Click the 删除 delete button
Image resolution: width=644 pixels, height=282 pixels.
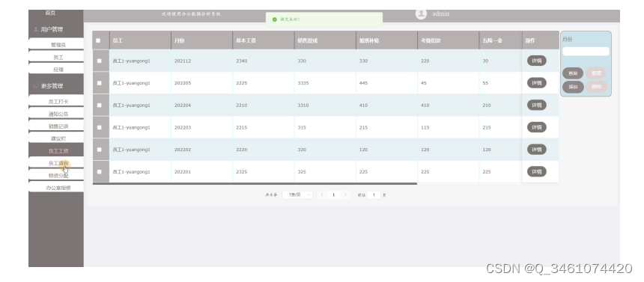tap(596, 87)
